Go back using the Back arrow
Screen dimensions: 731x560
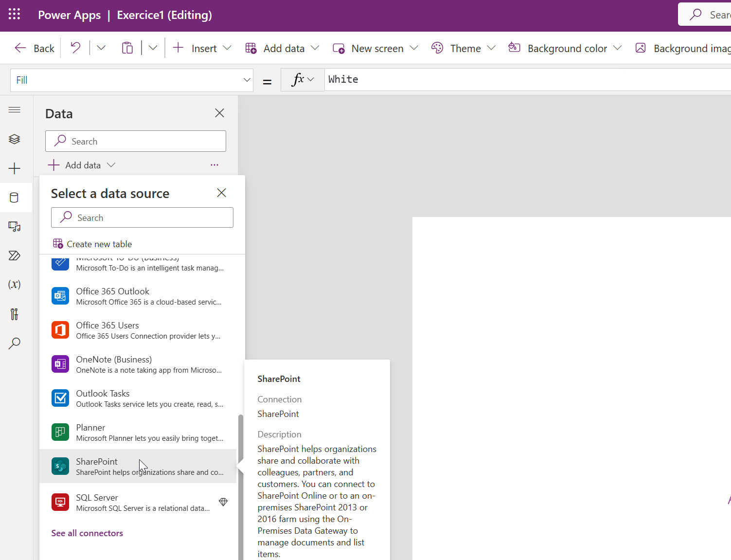[x=34, y=48]
